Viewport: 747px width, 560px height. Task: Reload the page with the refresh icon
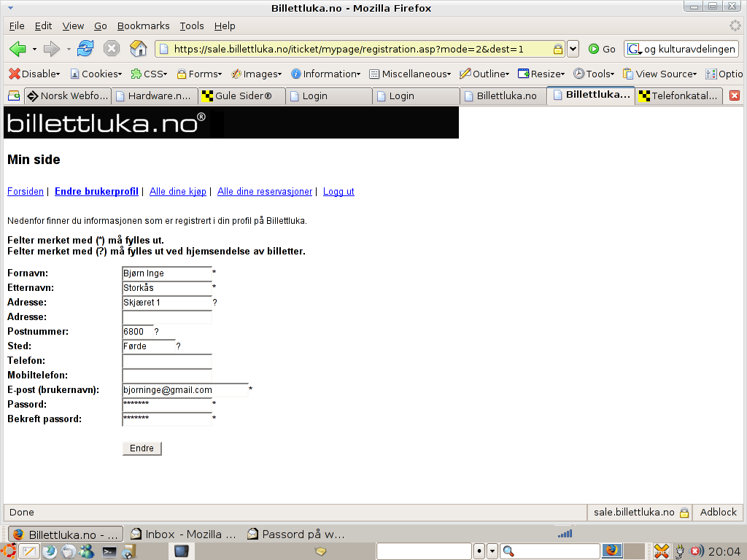(86, 49)
